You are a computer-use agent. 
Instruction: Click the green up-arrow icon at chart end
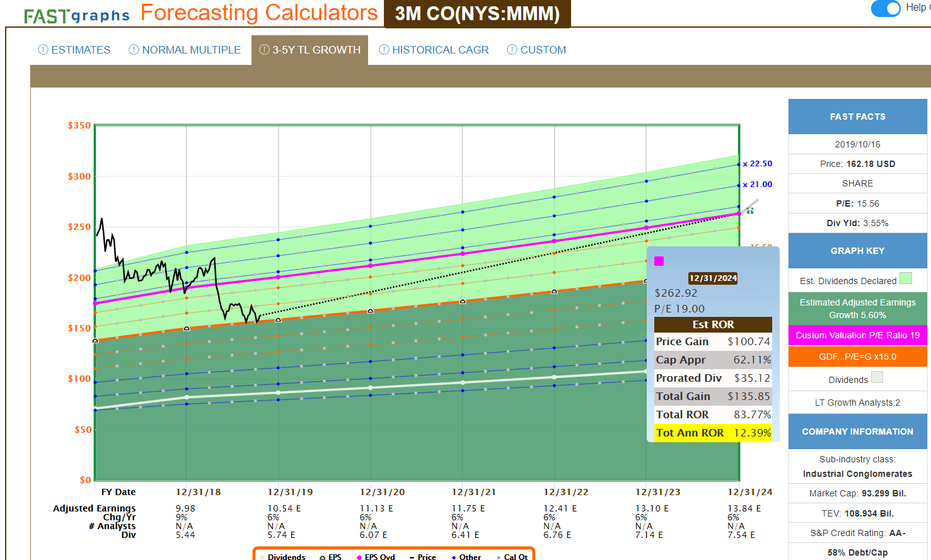pyautogui.click(x=750, y=210)
